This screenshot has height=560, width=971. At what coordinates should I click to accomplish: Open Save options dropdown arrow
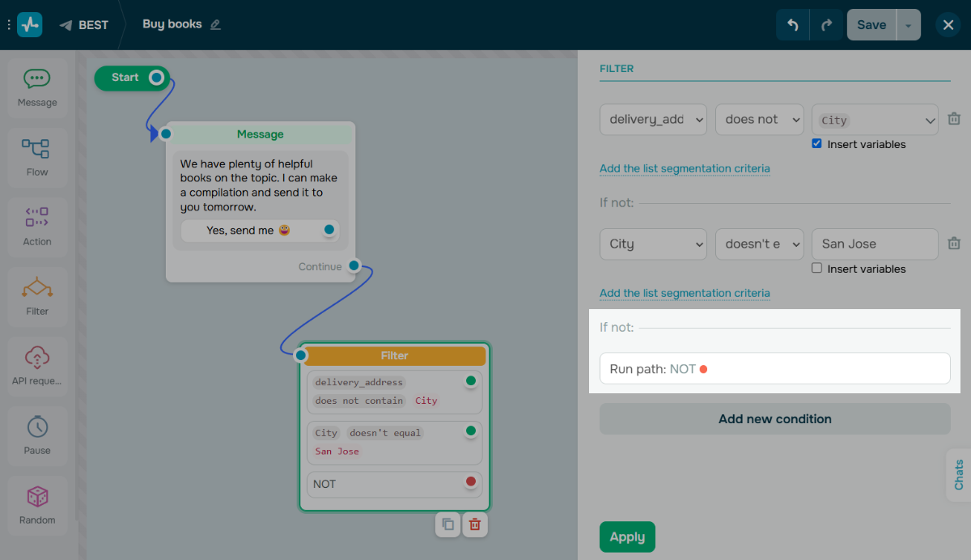tap(908, 25)
